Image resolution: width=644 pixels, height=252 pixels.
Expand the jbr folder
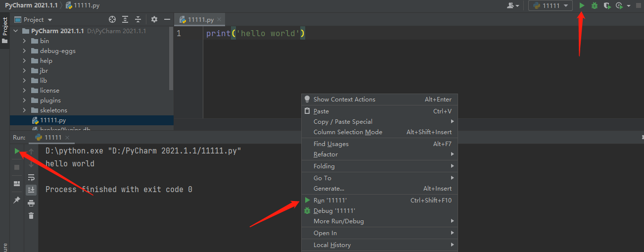(24, 70)
